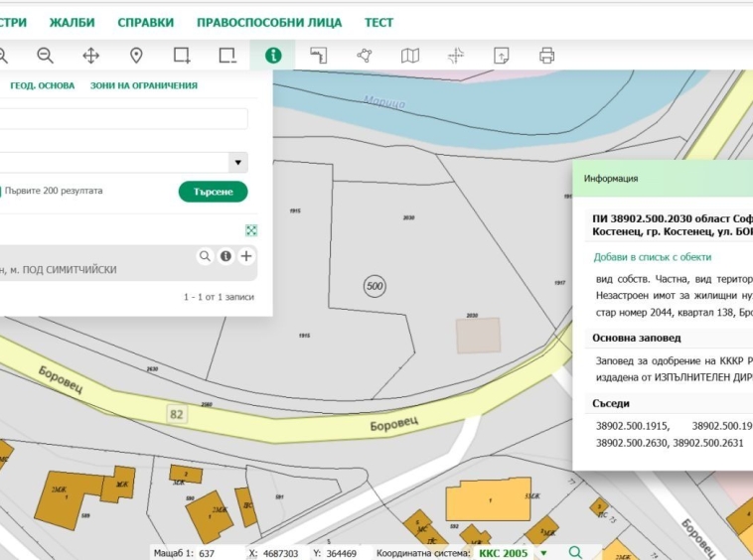Click the Съседи heading in info panel
The image size is (753, 560).
point(611,403)
